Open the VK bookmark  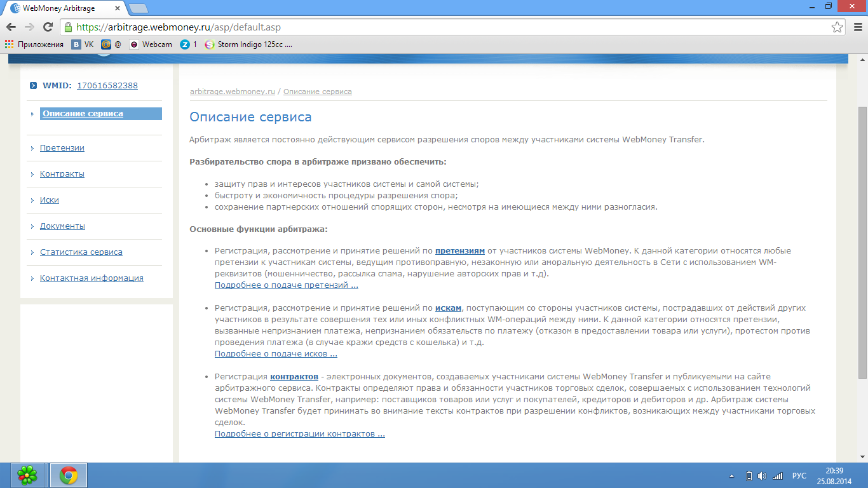tap(83, 44)
